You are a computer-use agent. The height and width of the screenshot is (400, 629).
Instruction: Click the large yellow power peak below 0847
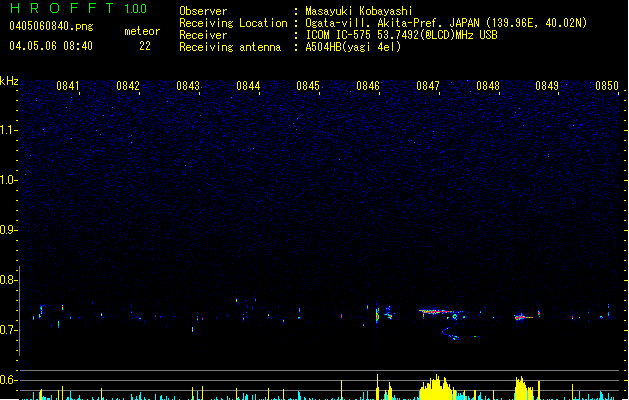coord(437,388)
